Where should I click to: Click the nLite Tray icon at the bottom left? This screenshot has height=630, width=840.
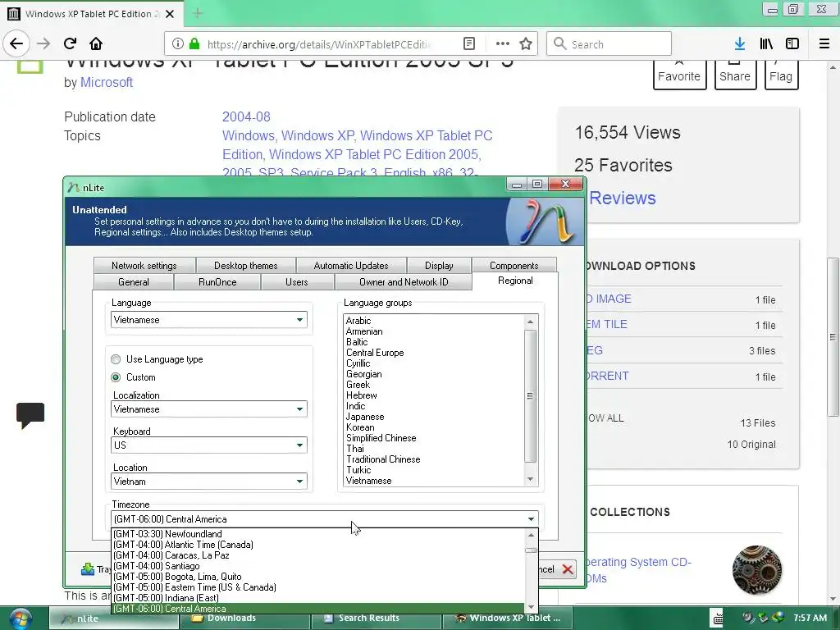[88, 569]
